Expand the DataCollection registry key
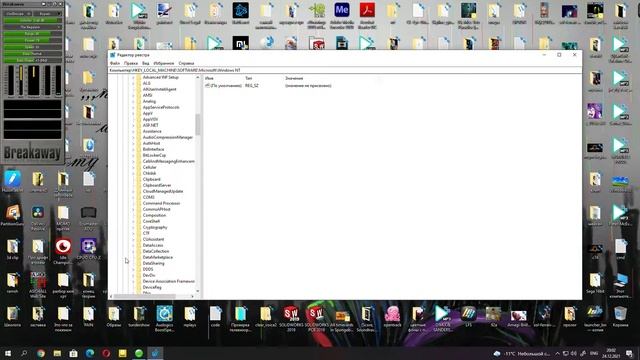The height and width of the screenshot is (360, 640). click(133, 251)
